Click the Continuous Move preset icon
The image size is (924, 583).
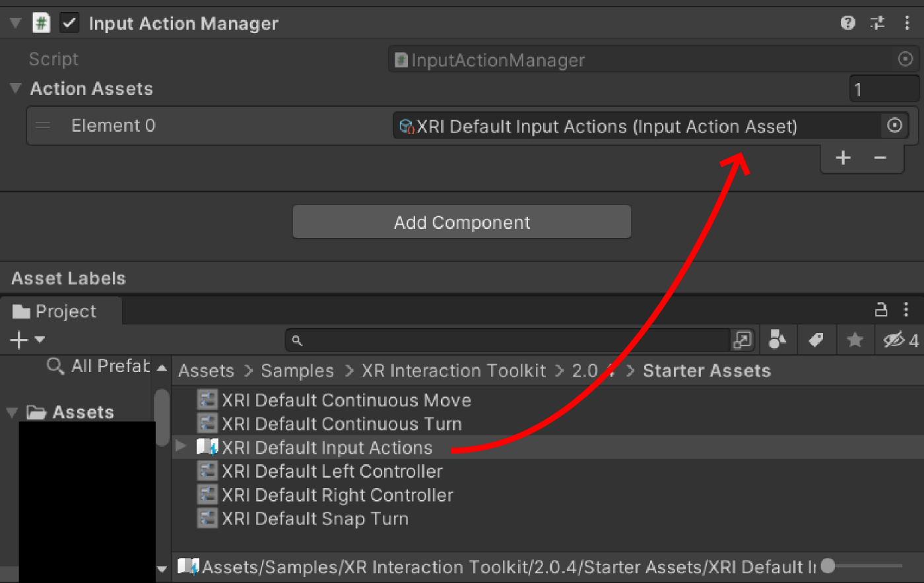[x=207, y=400]
